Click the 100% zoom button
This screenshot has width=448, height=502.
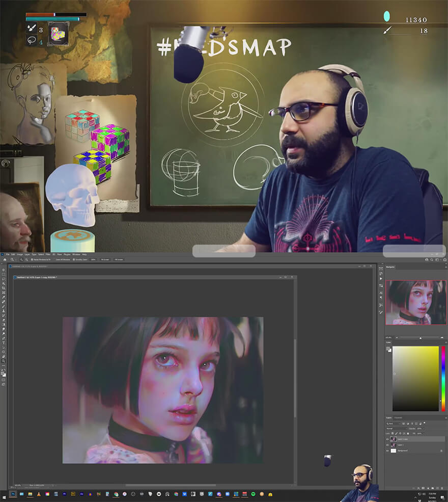tap(93, 259)
